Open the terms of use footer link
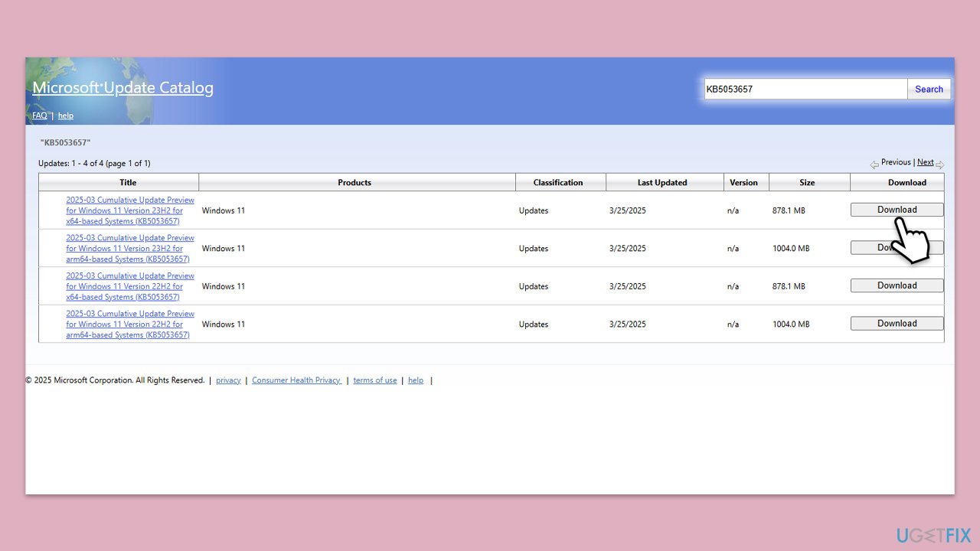Screen dimensions: 980x551 (374, 380)
